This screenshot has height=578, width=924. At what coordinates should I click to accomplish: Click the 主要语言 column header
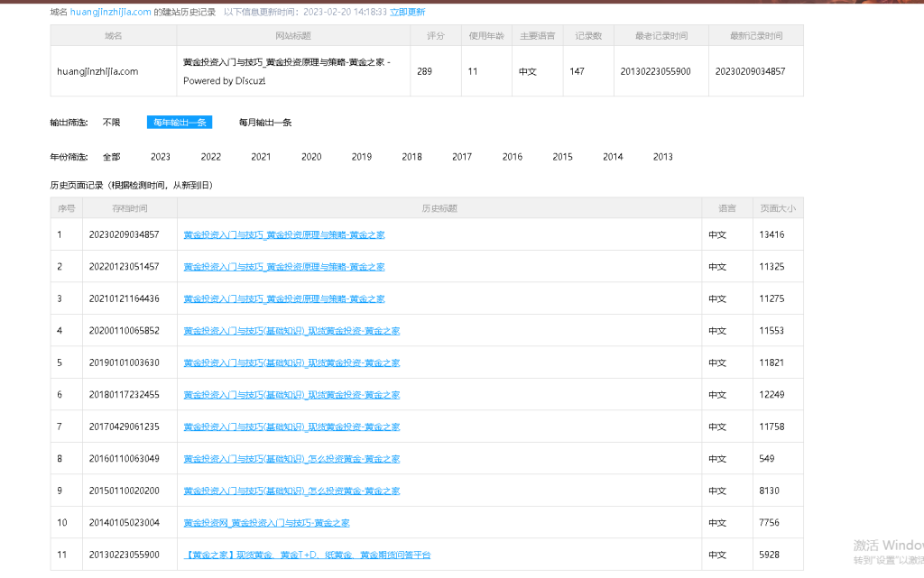point(538,36)
